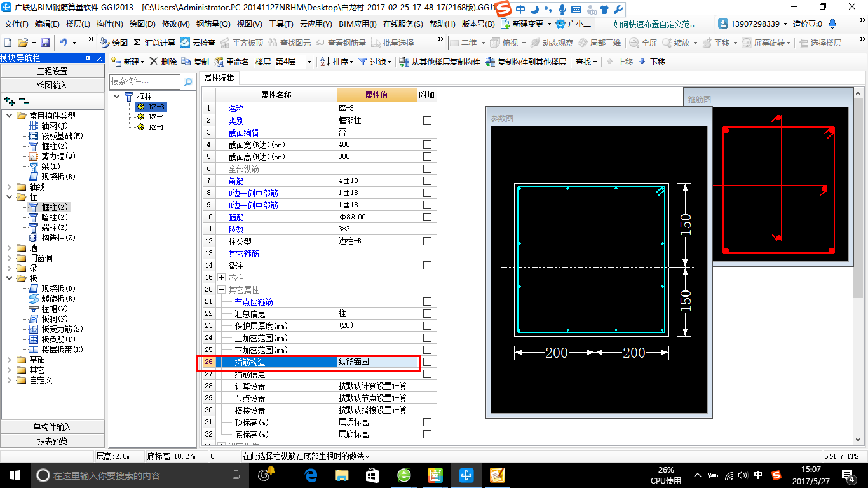The height and width of the screenshot is (488, 868).
Task: Toggle 附加 checkbox for 底标高 row
Action: click(427, 435)
